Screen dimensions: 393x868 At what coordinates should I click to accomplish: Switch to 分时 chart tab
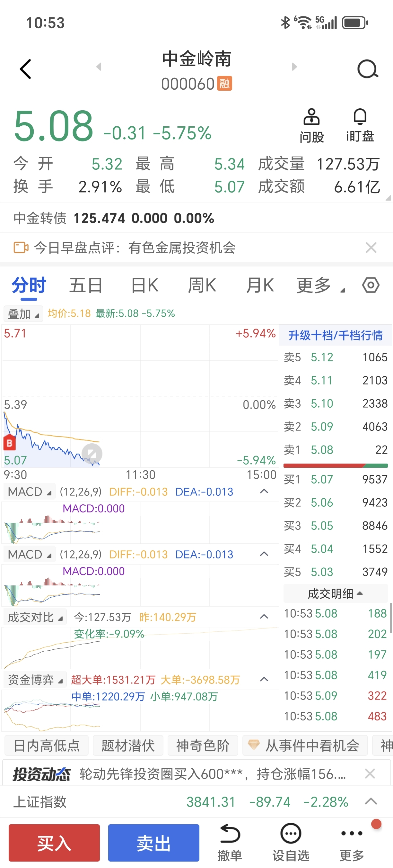(29, 286)
